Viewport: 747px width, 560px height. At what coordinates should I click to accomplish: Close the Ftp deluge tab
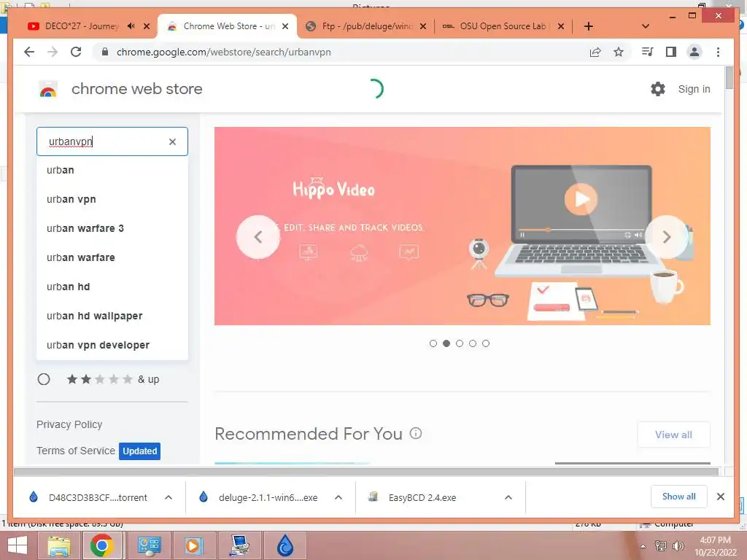[x=422, y=26]
